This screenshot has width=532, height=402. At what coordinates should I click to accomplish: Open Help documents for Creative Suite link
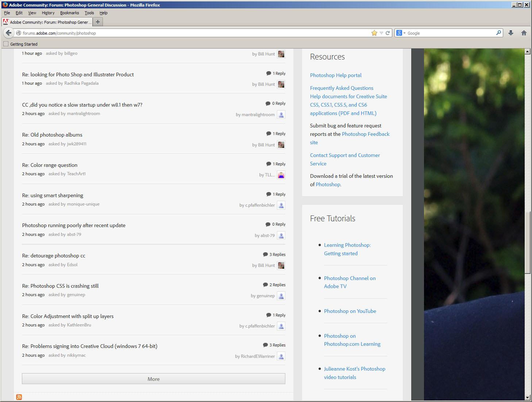tap(348, 105)
